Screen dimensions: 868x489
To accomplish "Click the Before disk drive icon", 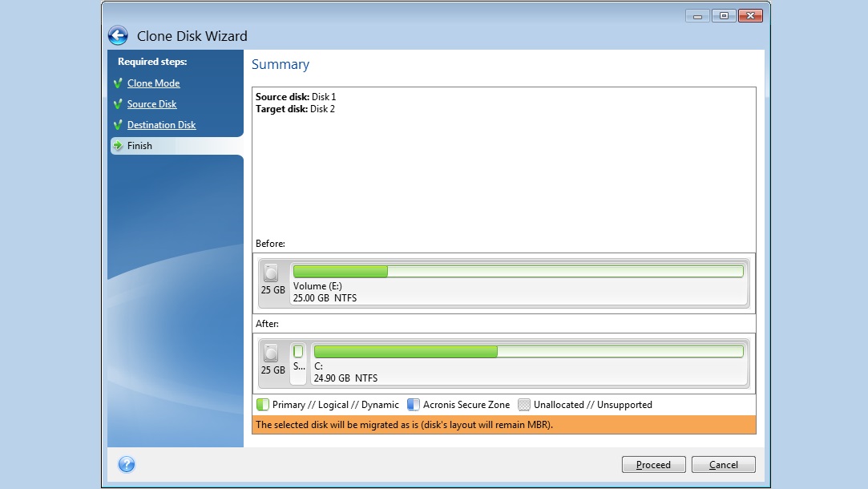I will (x=271, y=273).
